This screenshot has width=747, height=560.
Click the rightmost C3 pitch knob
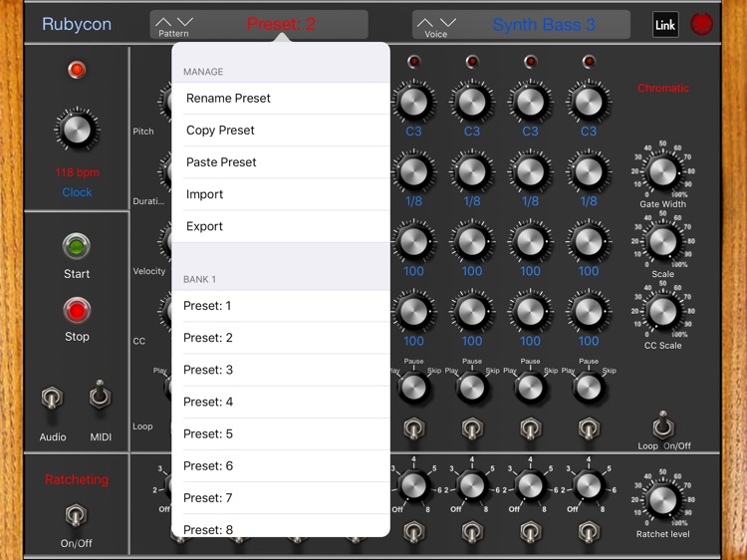pos(589,102)
